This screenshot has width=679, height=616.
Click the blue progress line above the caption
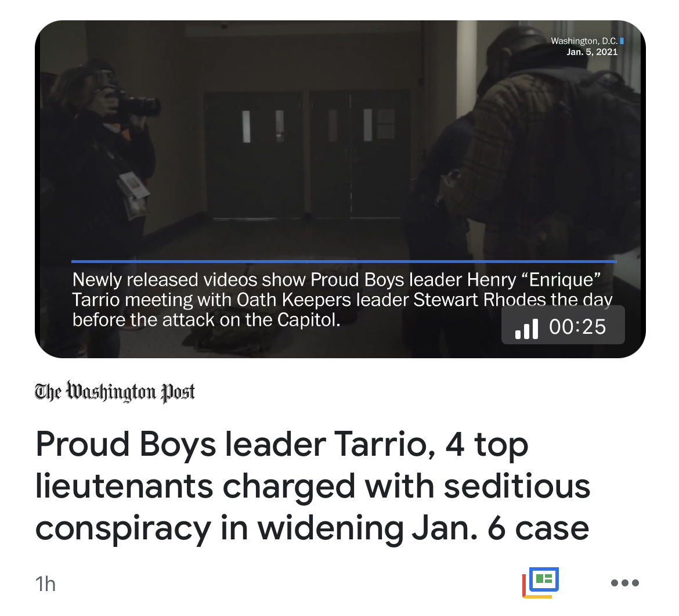(x=344, y=262)
